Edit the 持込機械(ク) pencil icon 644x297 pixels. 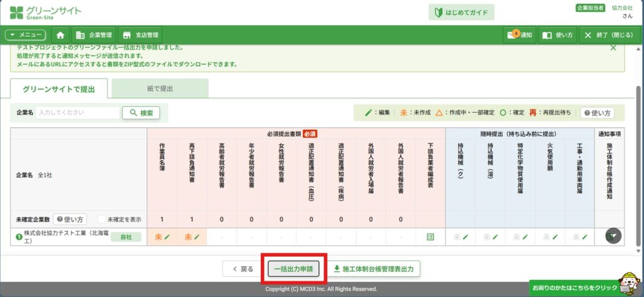(465, 237)
